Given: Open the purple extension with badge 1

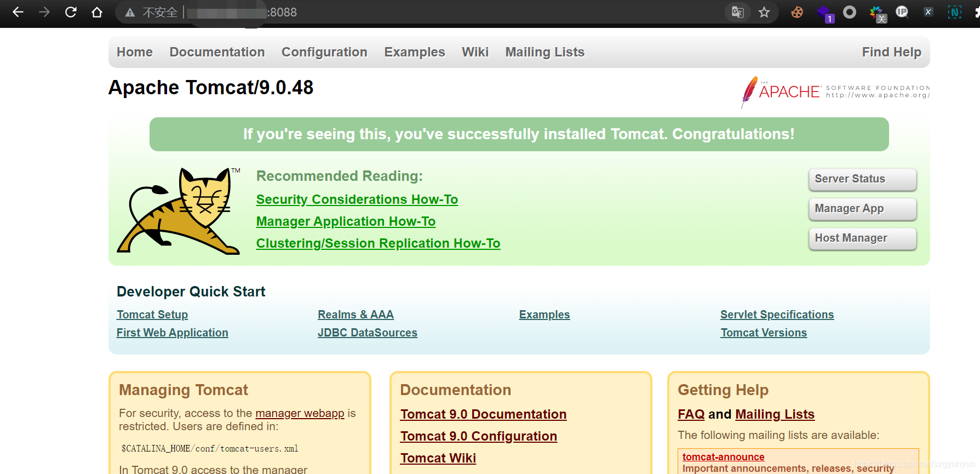Looking at the screenshot, I should (x=824, y=13).
